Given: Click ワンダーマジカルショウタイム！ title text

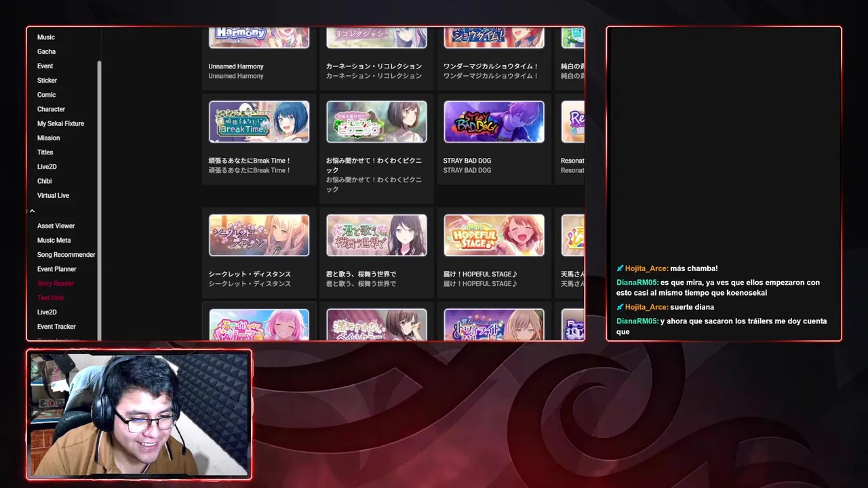Looking at the screenshot, I should [491, 66].
